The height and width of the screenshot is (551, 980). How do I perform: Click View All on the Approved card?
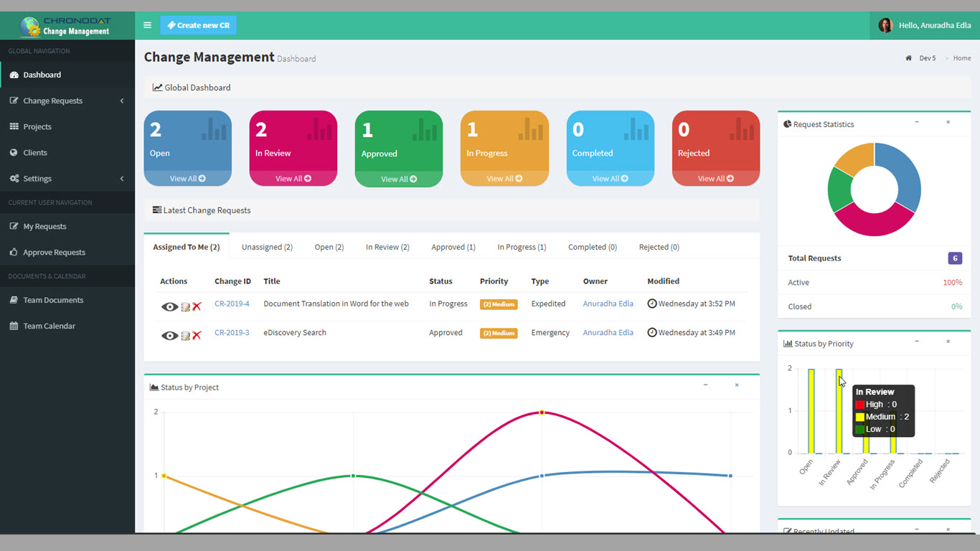coord(399,179)
